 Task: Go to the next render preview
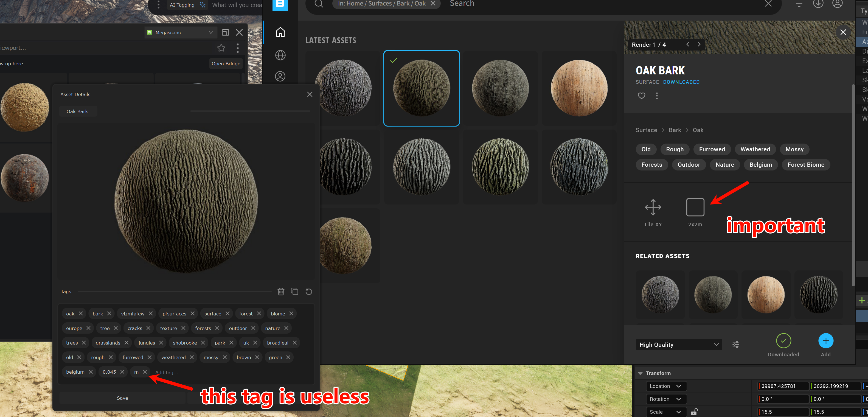pos(699,44)
